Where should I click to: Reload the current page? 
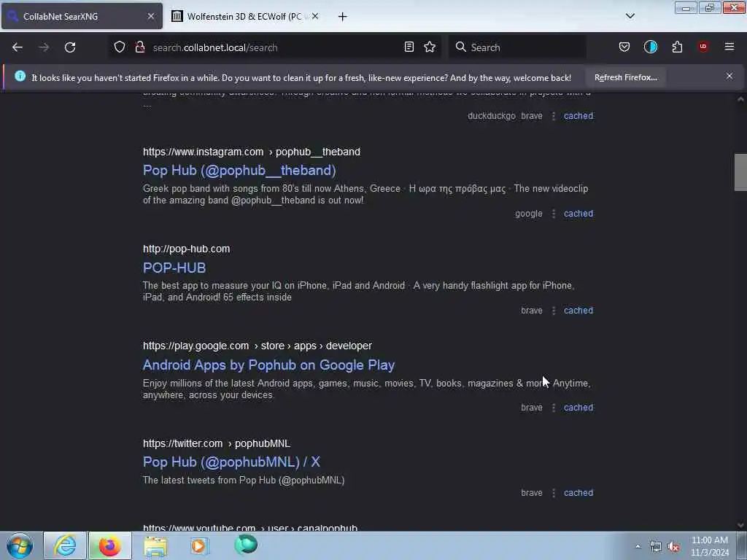[x=70, y=47]
